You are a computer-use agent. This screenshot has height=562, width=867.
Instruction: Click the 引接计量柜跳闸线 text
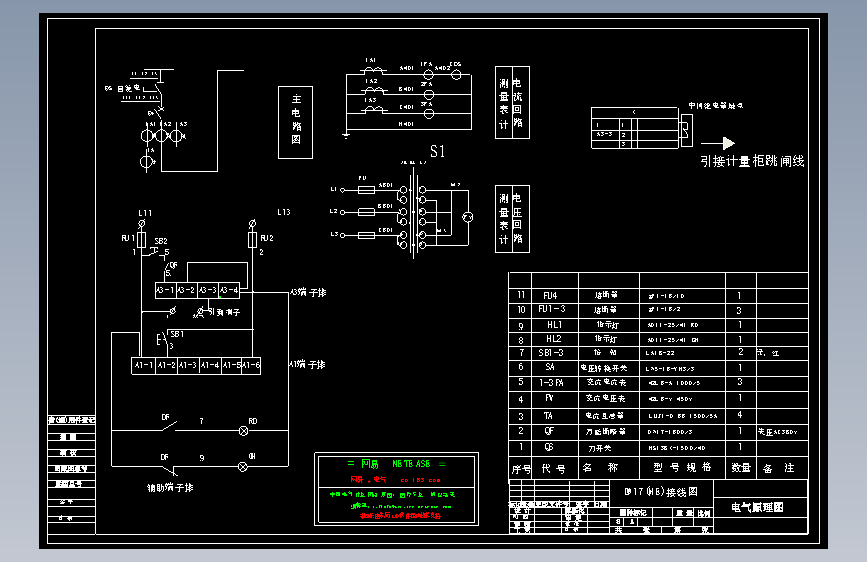[x=752, y=161]
